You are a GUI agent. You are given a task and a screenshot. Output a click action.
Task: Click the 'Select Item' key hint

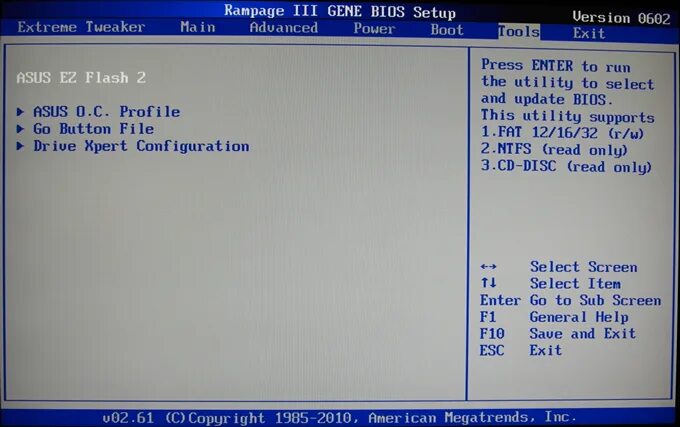pos(575,284)
